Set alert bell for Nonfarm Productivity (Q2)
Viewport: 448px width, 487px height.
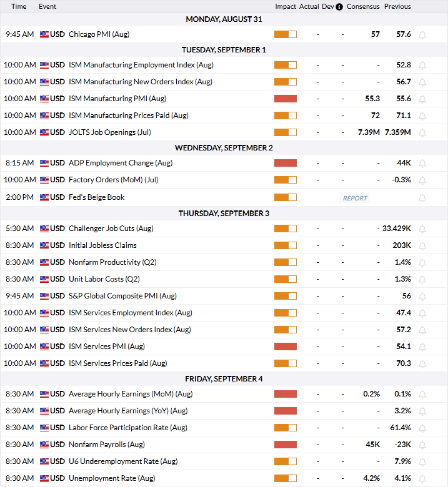422,262
